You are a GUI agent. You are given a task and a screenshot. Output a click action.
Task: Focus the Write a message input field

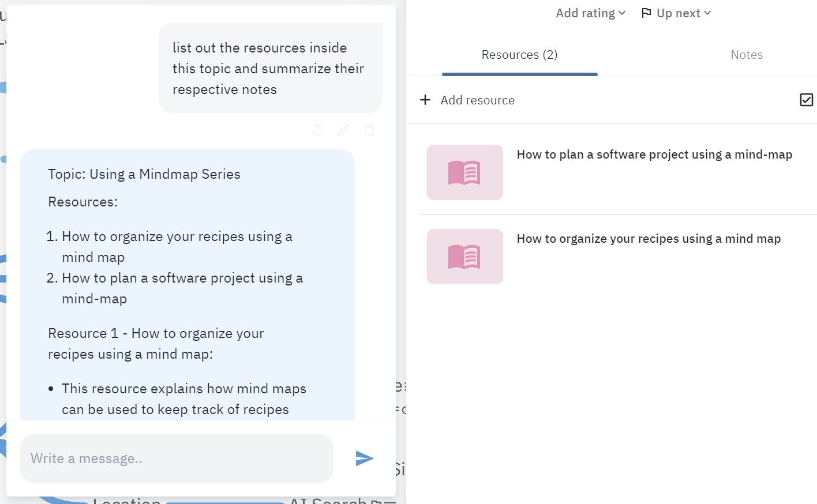coord(177,458)
